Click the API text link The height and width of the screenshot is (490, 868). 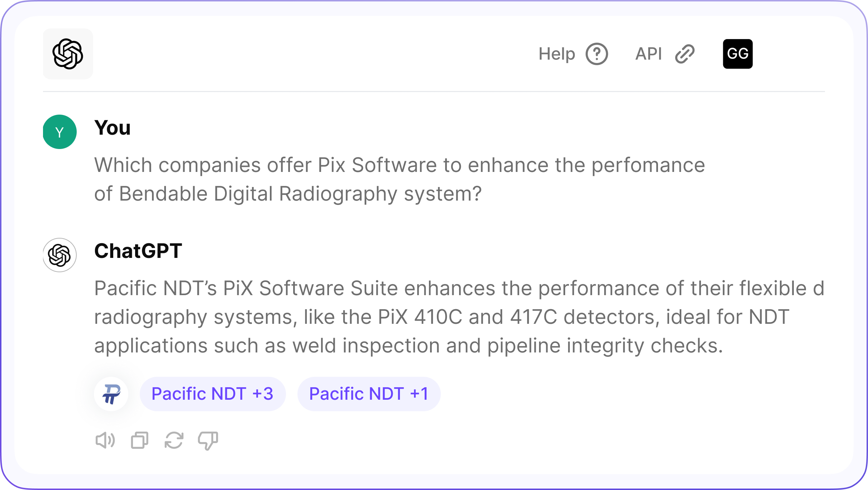(648, 54)
